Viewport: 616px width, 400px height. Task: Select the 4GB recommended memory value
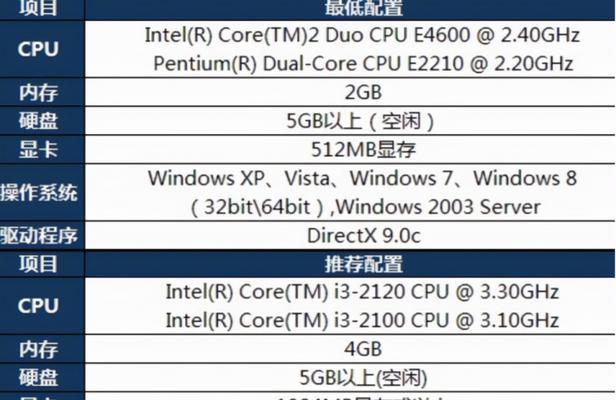click(x=363, y=349)
